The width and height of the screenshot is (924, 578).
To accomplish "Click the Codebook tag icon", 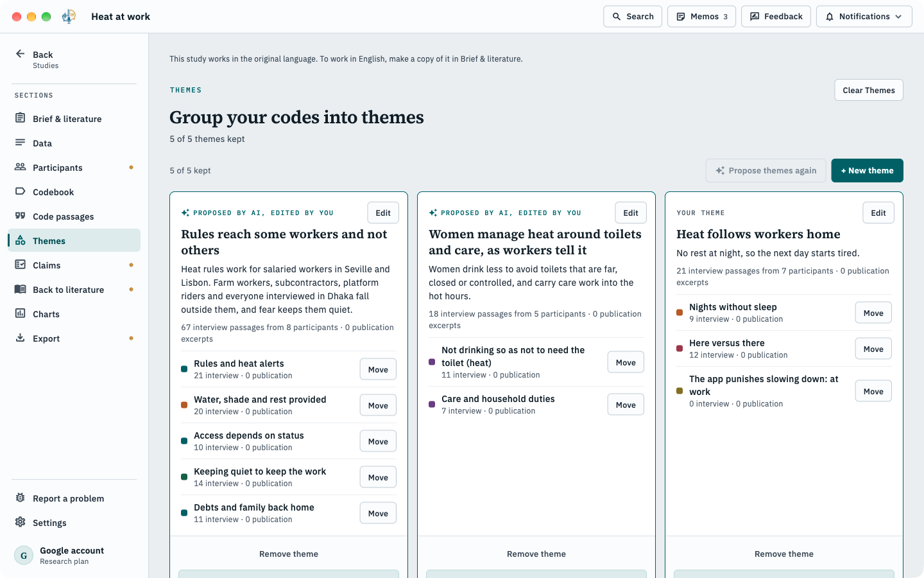I will click(20, 191).
